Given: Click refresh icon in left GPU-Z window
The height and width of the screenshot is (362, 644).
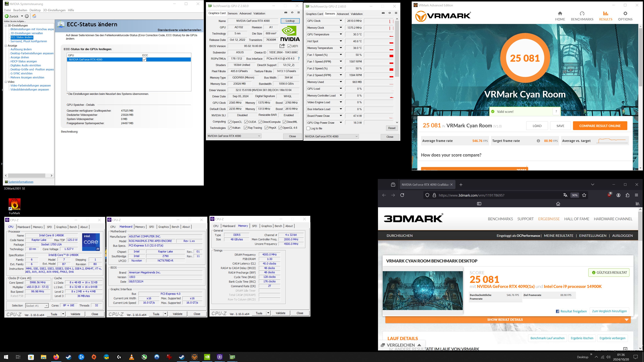Looking at the screenshot, I should tap(292, 13).
